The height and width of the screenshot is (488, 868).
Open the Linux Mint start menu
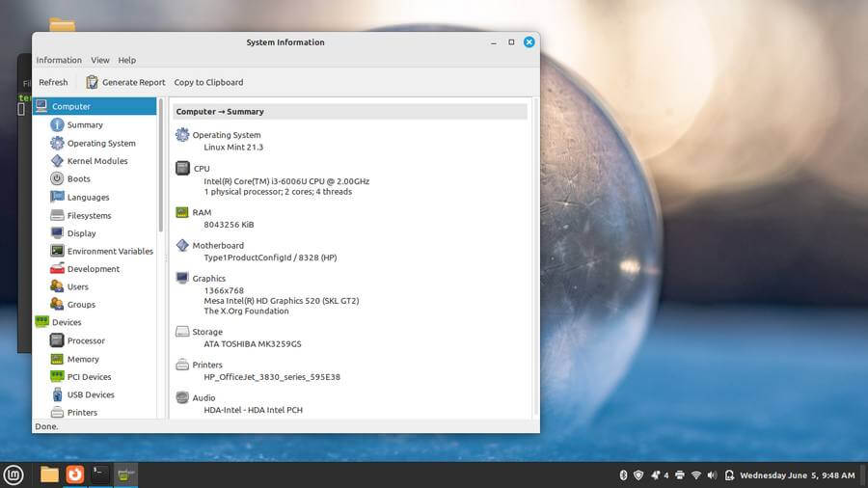(14, 474)
